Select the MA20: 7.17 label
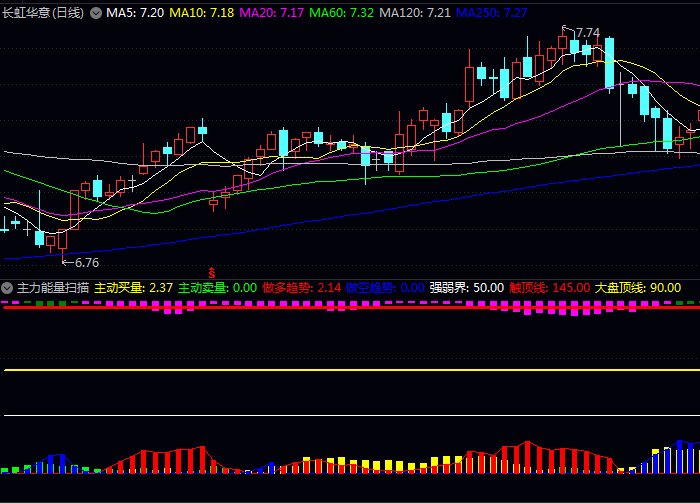The height and width of the screenshot is (503, 700). pyautogui.click(x=271, y=13)
